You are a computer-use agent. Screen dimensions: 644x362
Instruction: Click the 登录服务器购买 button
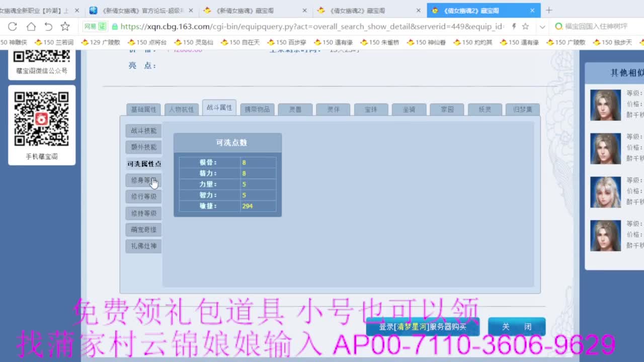click(x=423, y=327)
